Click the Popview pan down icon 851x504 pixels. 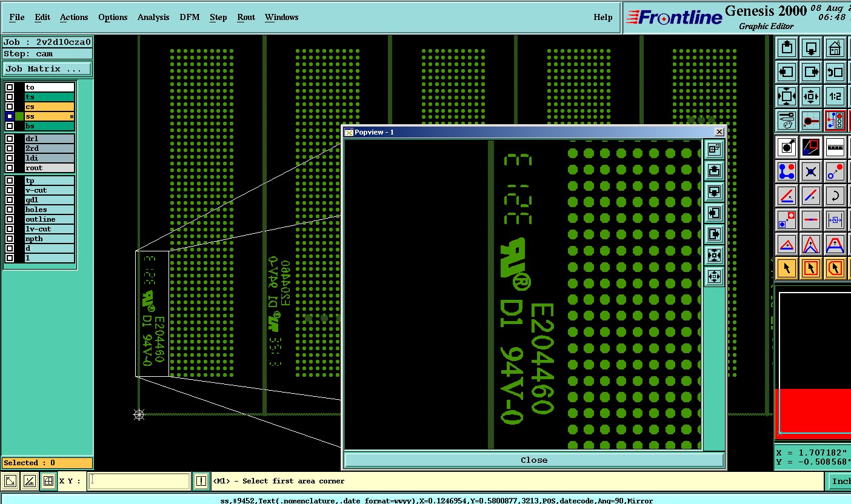click(714, 192)
